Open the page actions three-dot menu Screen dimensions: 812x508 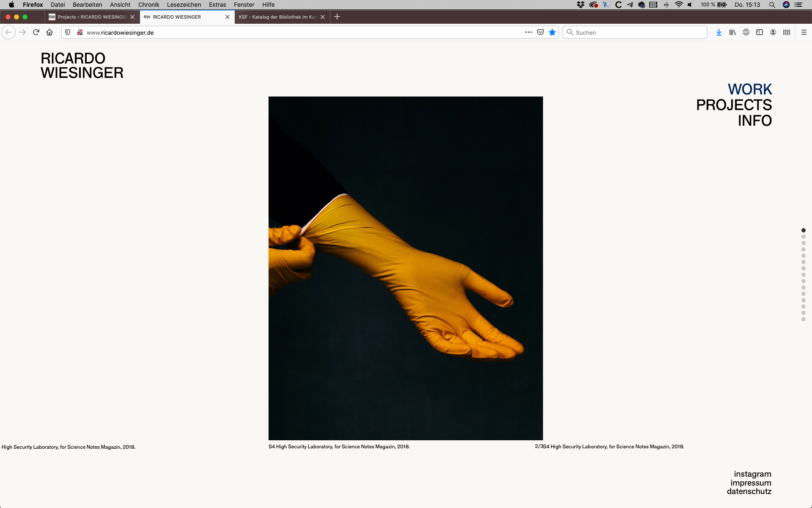point(528,32)
